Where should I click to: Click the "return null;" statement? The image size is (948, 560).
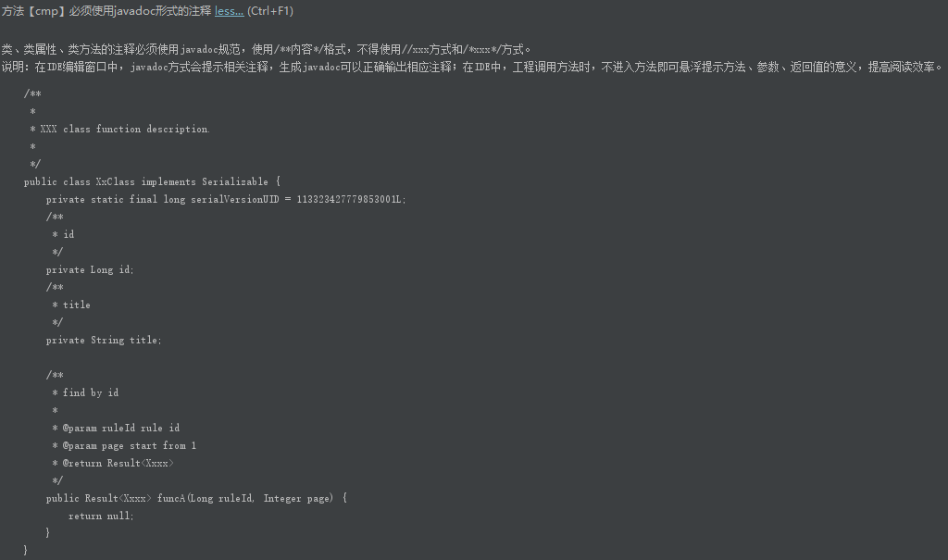[101, 516]
